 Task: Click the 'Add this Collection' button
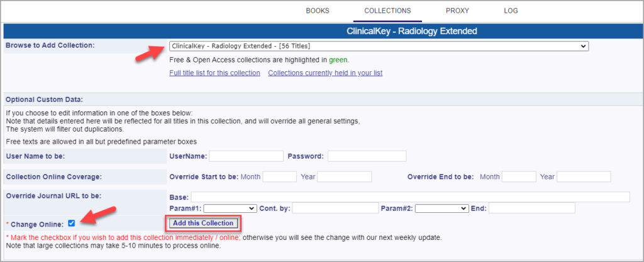click(203, 224)
